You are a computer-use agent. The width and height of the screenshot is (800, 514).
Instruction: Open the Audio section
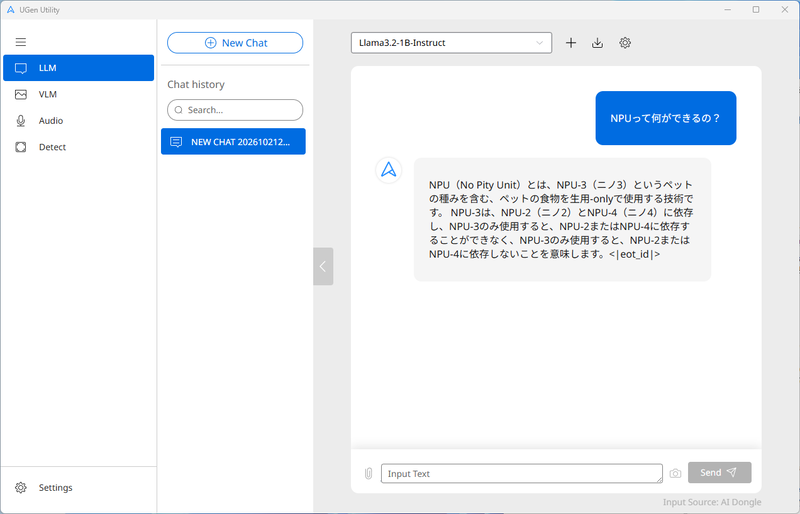79,121
